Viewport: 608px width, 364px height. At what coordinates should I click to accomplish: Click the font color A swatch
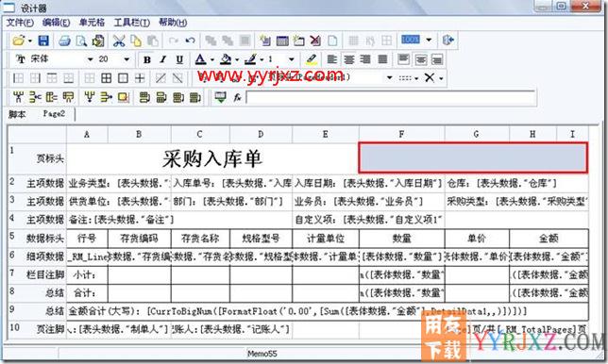[200, 59]
